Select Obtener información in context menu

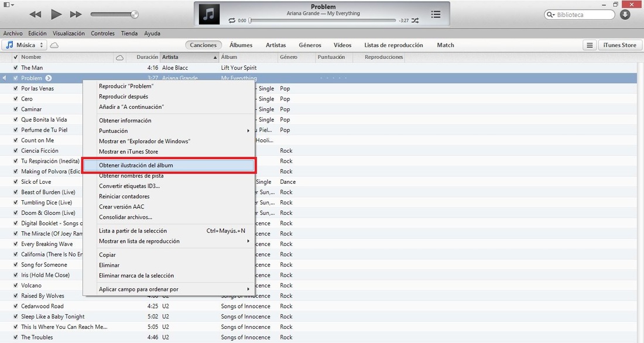tap(169, 121)
